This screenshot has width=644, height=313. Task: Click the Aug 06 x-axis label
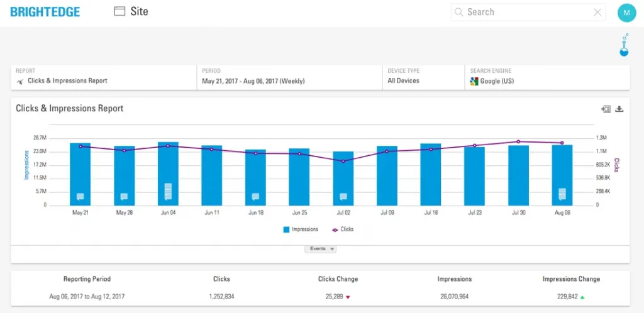tap(562, 213)
